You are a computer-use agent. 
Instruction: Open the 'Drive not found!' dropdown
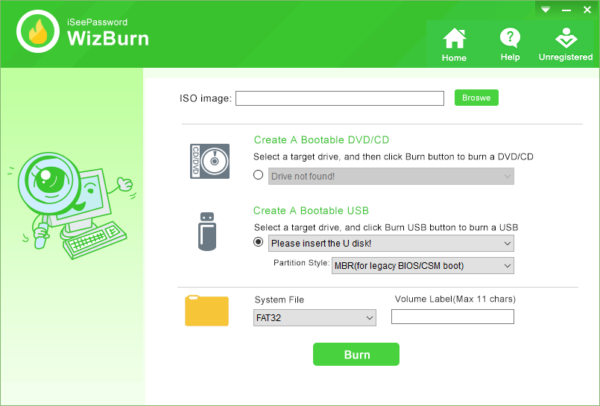point(391,176)
